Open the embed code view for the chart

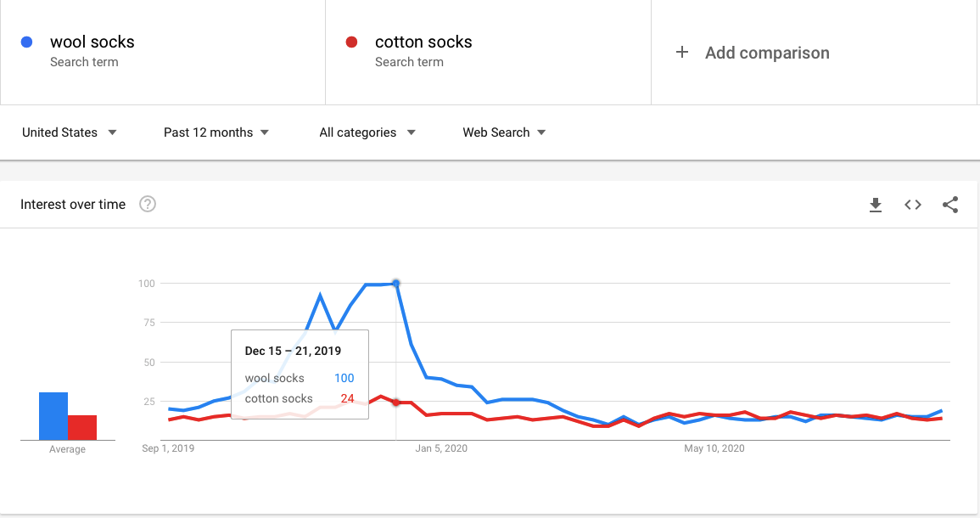click(913, 204)
